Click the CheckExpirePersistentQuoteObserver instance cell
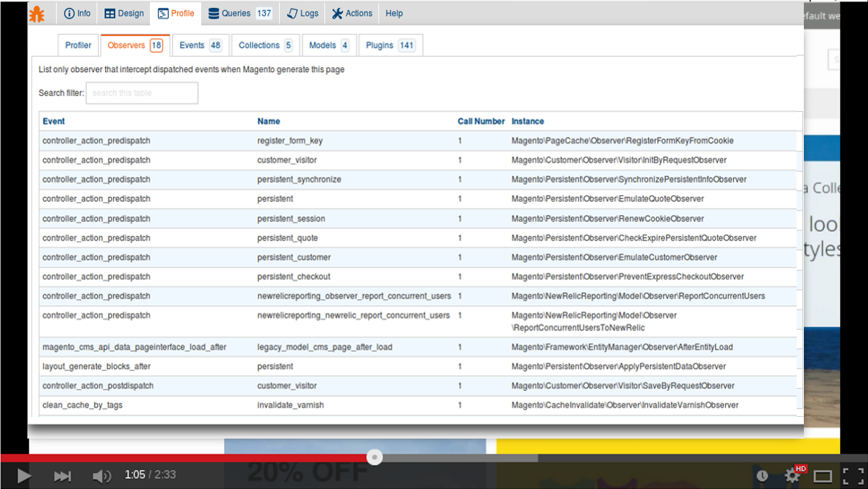 [634, 238]
